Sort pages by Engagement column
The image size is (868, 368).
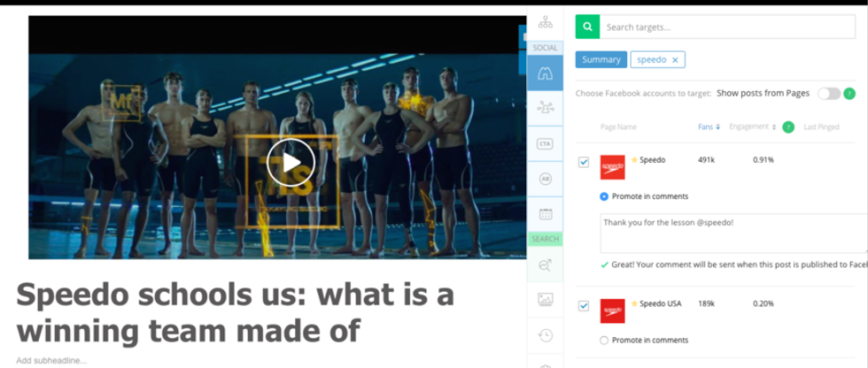tap(753, 127)
